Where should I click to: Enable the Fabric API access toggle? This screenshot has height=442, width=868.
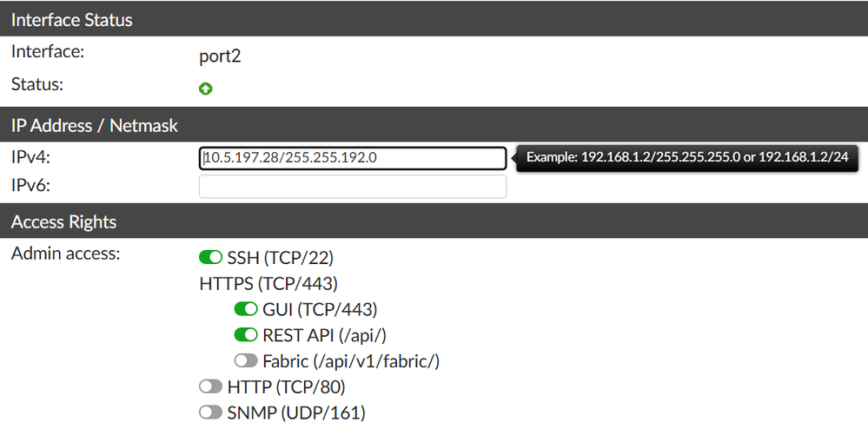tap(246, 361)
